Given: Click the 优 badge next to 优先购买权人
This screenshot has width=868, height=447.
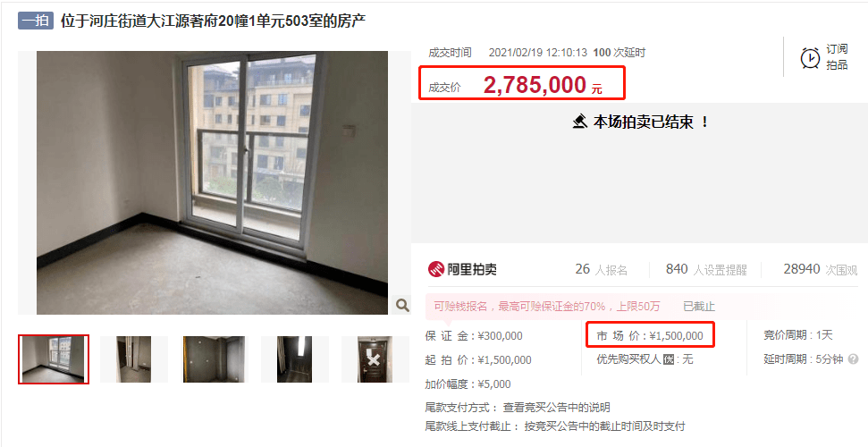Looking at the screenshot, I should (669, 359).
